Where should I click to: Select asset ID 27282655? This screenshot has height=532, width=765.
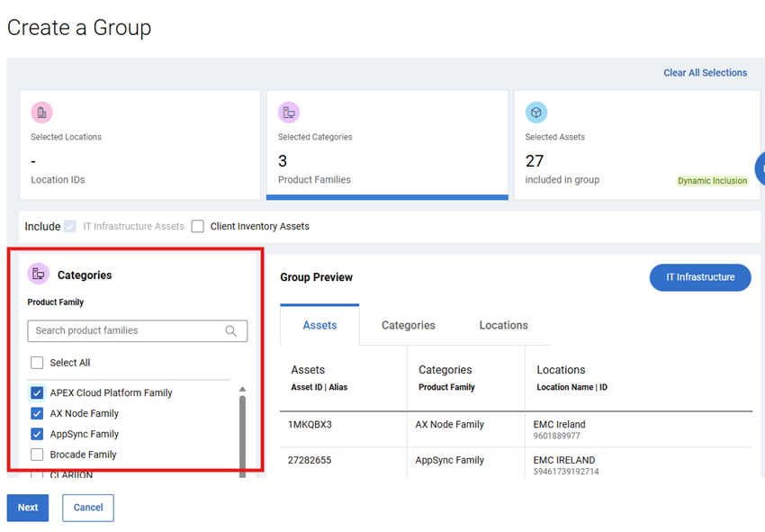click(x=310, y=460)
